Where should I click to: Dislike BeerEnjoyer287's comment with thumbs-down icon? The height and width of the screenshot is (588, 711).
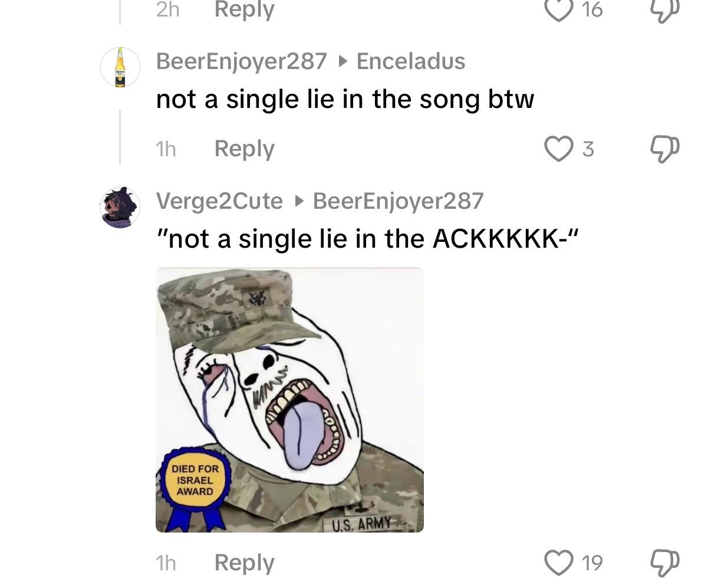(665, 149)
